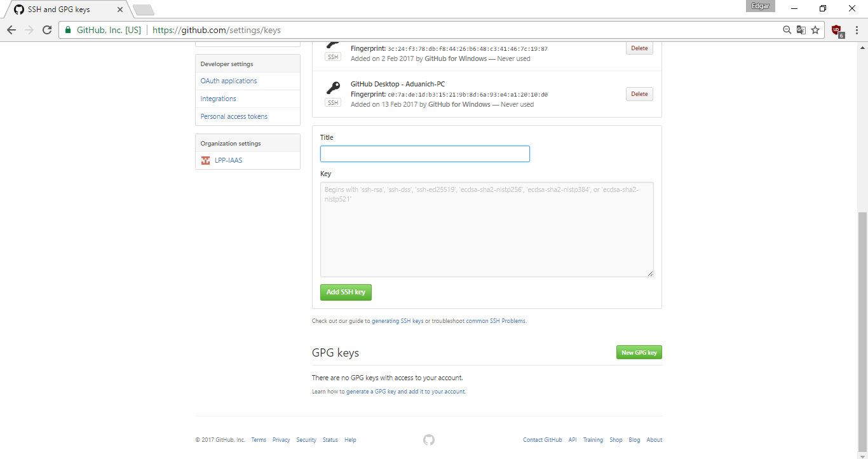Reload the page using the refresh icon
Viewport: 868px width, 459px height.
[48, 29]
